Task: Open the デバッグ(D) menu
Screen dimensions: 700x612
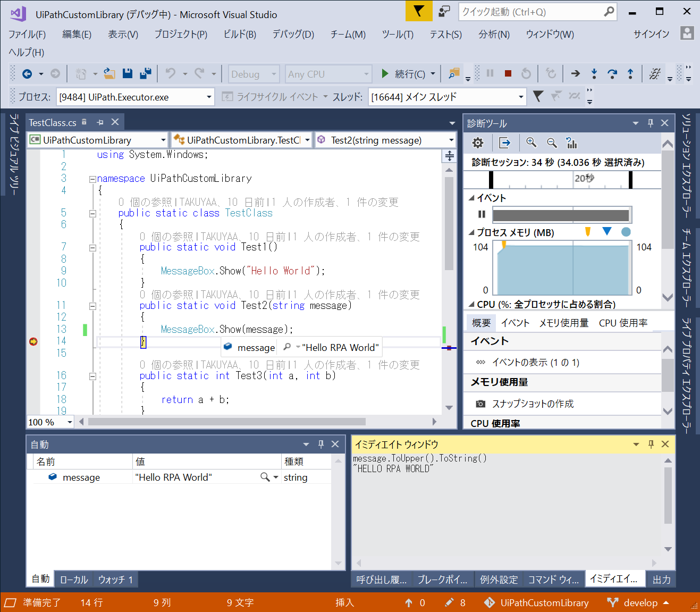Action: (x=293, y=34)
